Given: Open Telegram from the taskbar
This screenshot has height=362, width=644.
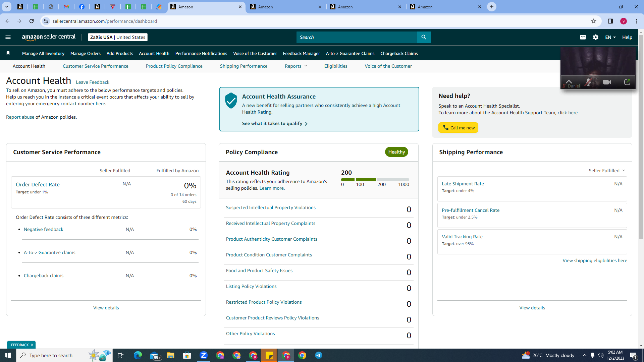Looking at the screenshot, I should [319, 355].
